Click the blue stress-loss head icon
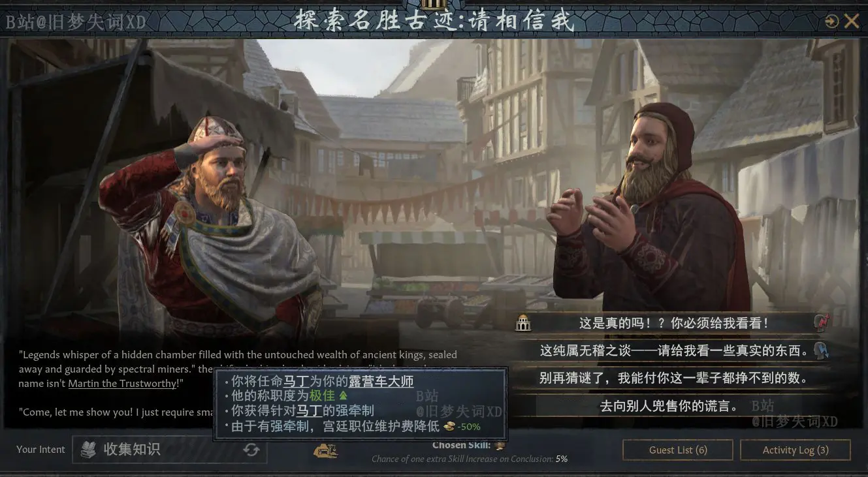Screen dimensions: 868x477 [822, 350]
